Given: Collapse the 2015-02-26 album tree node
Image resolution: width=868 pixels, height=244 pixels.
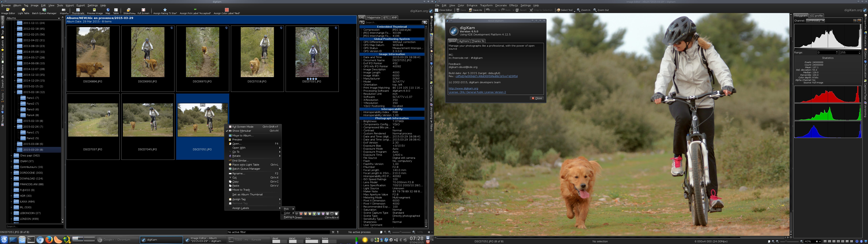Looking at the screenshot, I should pos(15,127).
